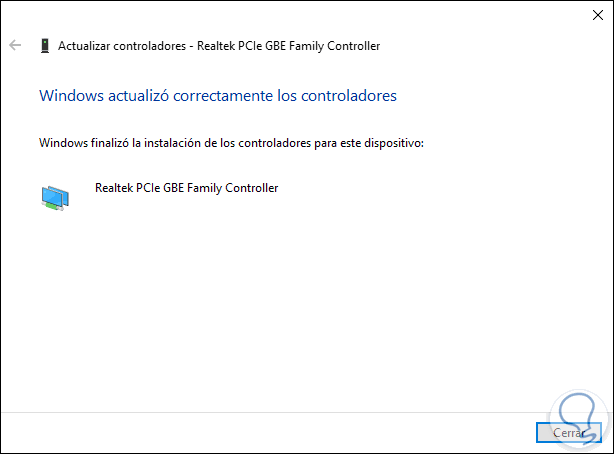Click "Family Controller" in the device name label
The width and height of the screenshot is (614, 454).
(x=234, y=187)
